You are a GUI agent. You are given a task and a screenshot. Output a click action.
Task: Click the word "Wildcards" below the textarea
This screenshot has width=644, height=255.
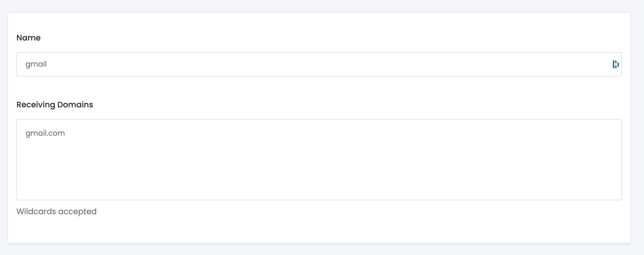pos(36,211)
